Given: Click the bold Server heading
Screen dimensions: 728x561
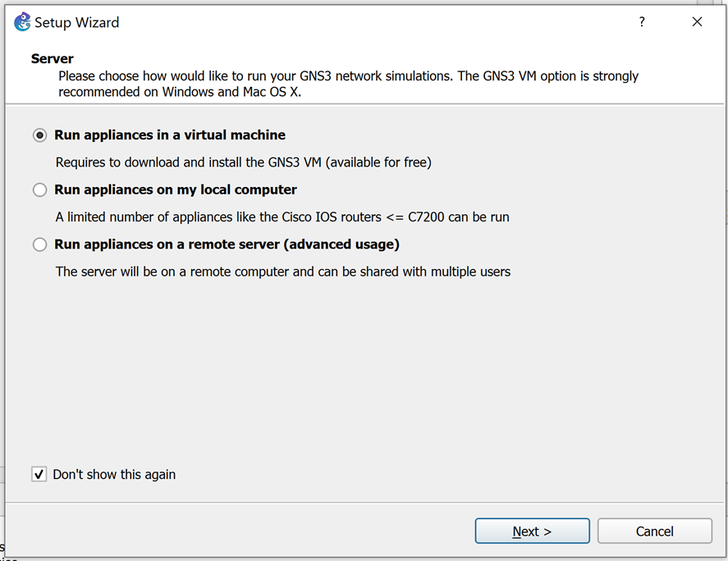Looking at the screenshot, I should pyautogui.click(x=52, y=59).
